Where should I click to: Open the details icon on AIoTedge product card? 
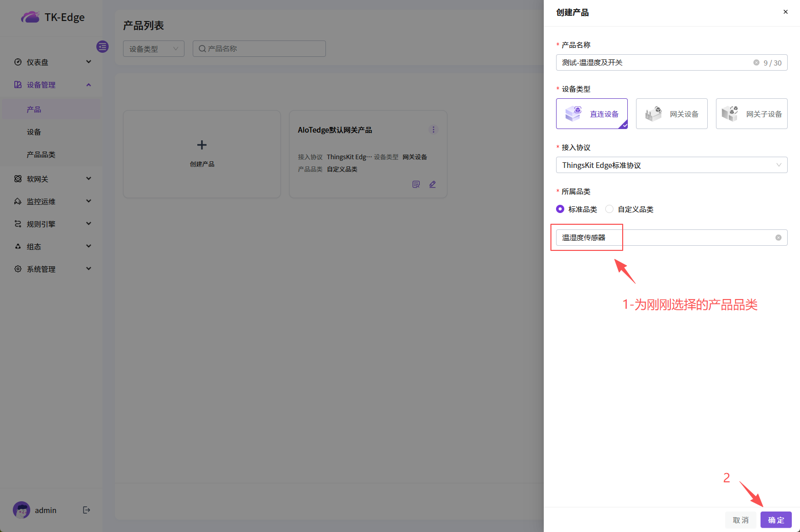pos(416,184)
